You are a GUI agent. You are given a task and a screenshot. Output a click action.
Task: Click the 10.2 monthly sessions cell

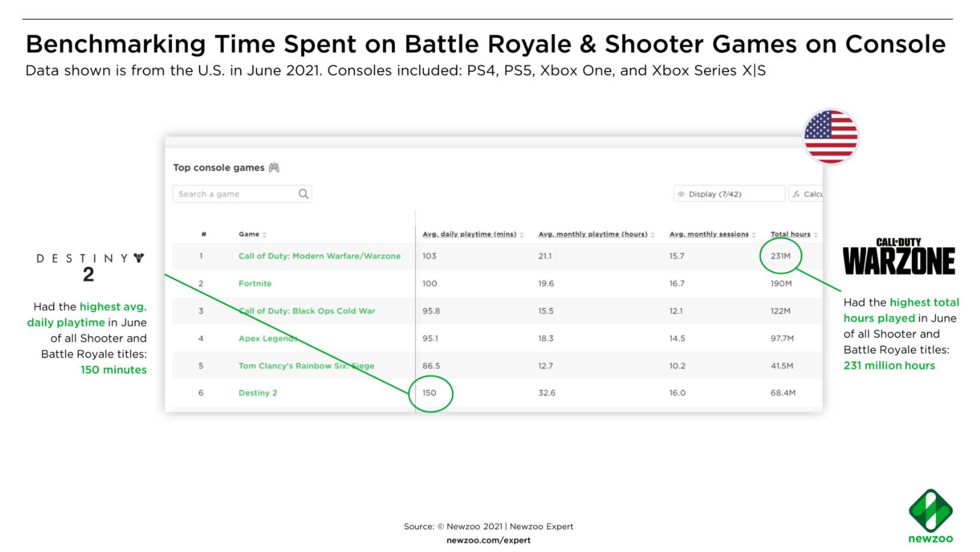point(677,366)
